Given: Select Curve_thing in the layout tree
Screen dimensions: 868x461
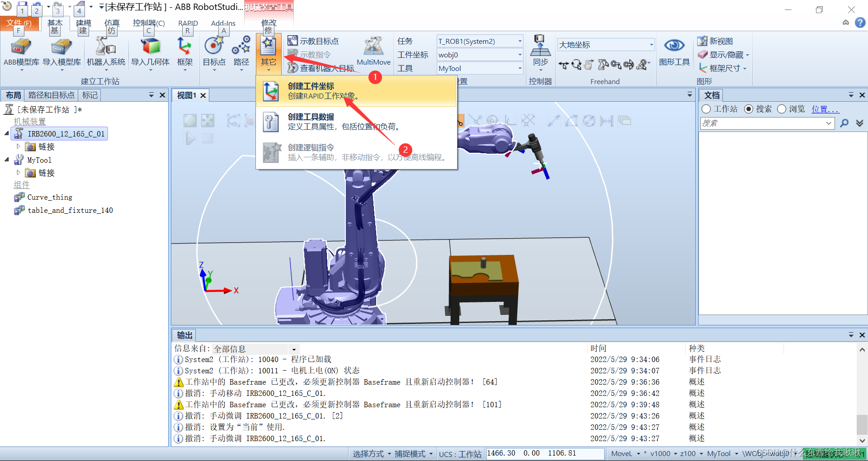Looking at the screenshot, I should tap(50, 197).
